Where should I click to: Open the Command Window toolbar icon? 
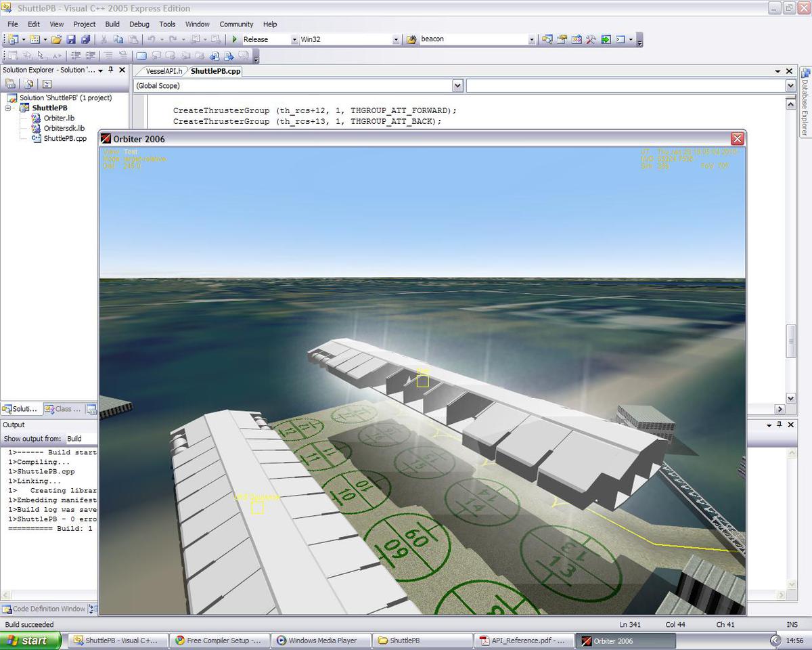point(620,39)
